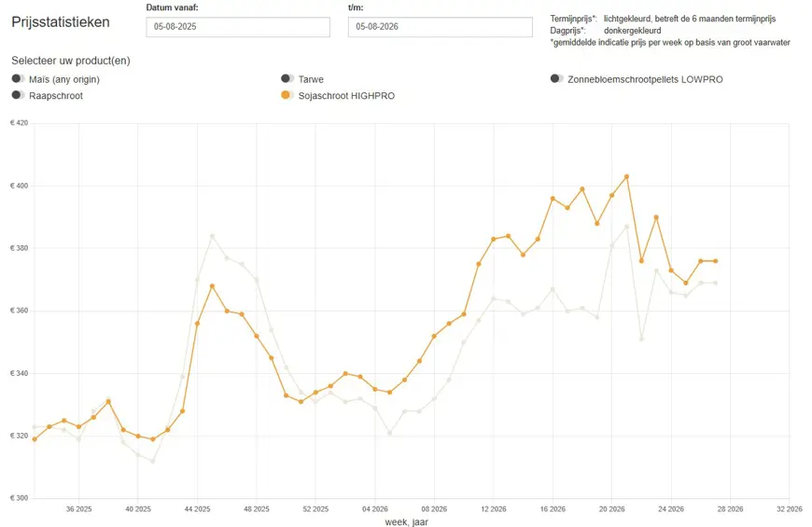Click the 44 2025 axis week label
Image resolution: width=812 pixels, height=527 pixels.
pyautogui.click(x=197, y=509)
